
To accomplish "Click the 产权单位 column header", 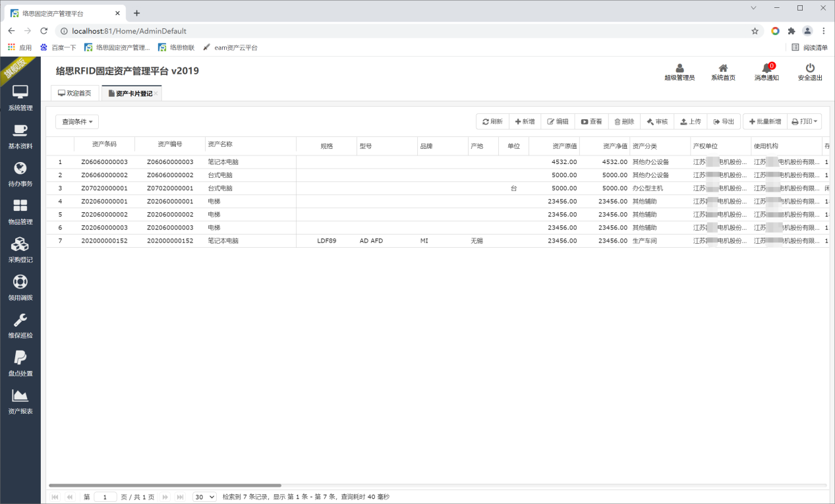I will coord(720,146).
